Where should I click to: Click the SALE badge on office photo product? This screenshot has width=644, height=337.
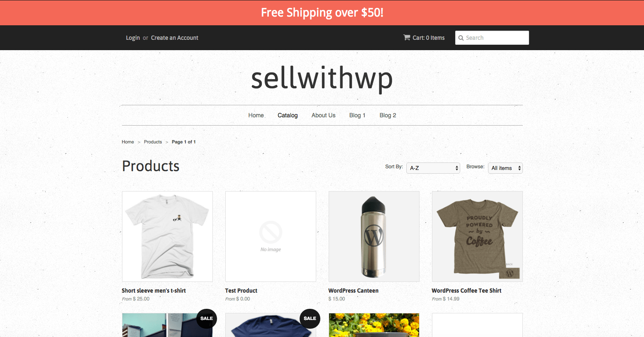click(x=207, y=318)
